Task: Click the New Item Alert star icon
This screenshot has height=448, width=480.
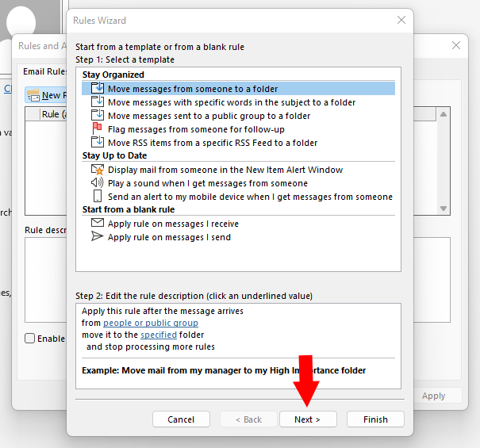Action: click(98, 170)
